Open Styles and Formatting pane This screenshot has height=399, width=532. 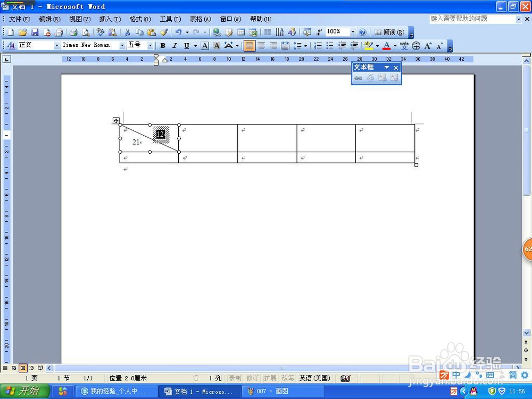coord(11,45)
